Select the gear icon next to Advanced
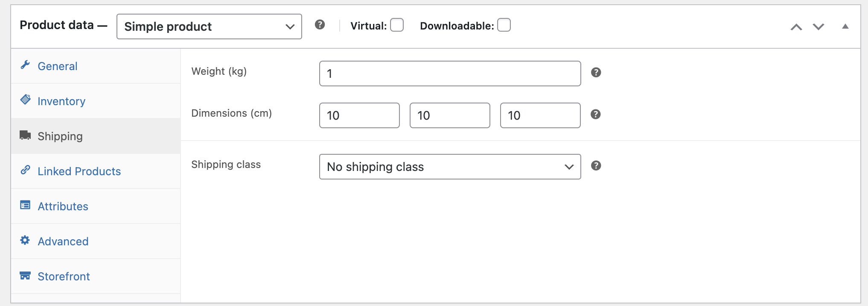The image size is (868, 306). pos(25,241)
